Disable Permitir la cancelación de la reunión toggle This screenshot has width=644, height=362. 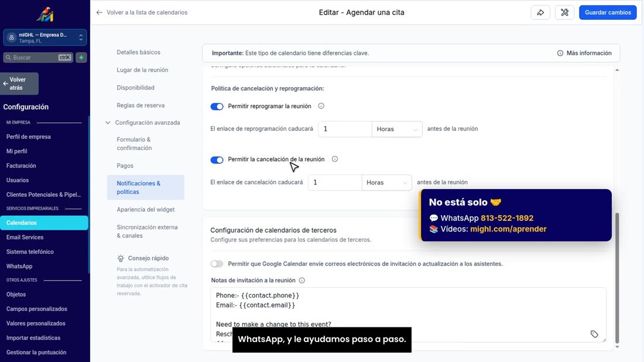coord(217,160)
